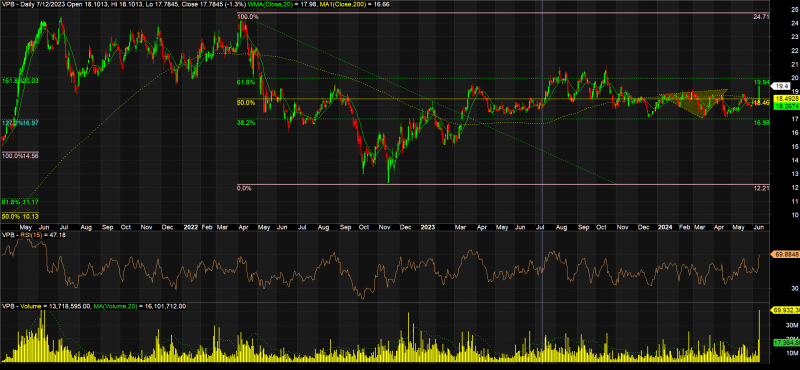The width and height of the screenshot is (800, 370).
Task: Click the 2024 year label on time axis
Action: (664, 226)
